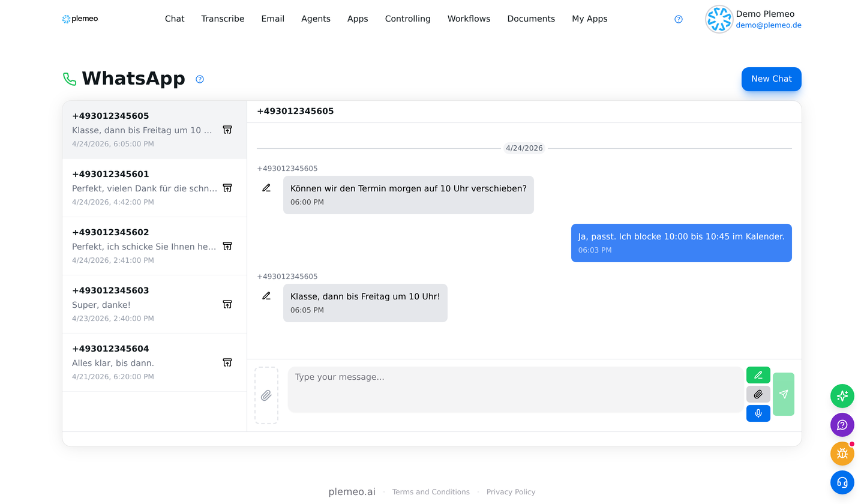Click the 4/21/2026, 6:20:00 PM timestamp
864x504 pixels.
[113, 377]
